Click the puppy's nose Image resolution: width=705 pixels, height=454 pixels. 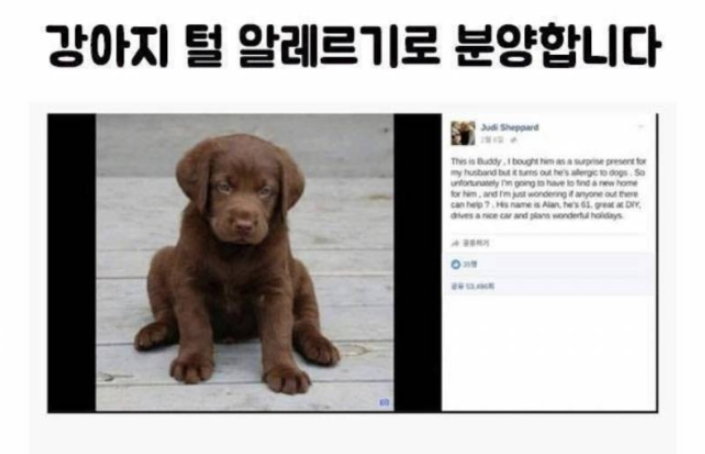pyautogui.click(x=244, y=223)
